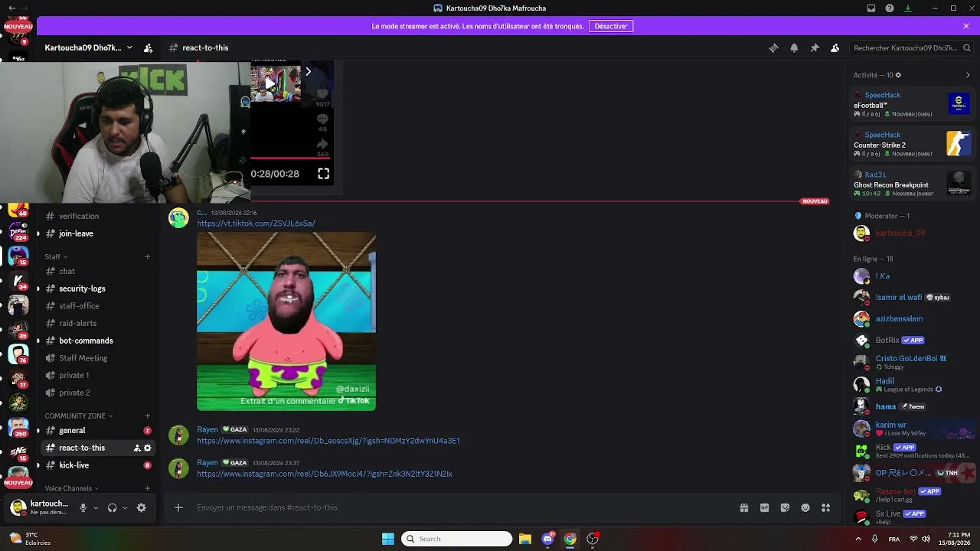Toggle headphones deafen

(113, 507)
